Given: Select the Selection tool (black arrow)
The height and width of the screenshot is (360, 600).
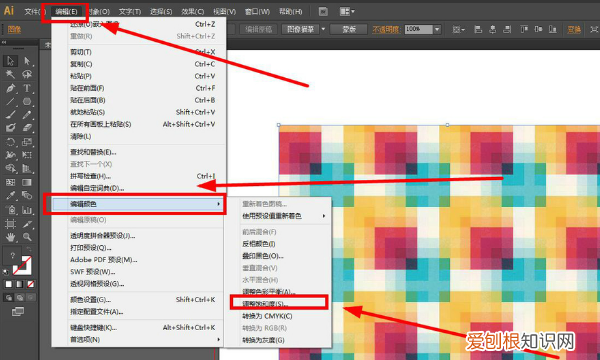Looking at the screenshot, I should coord(10,61).
